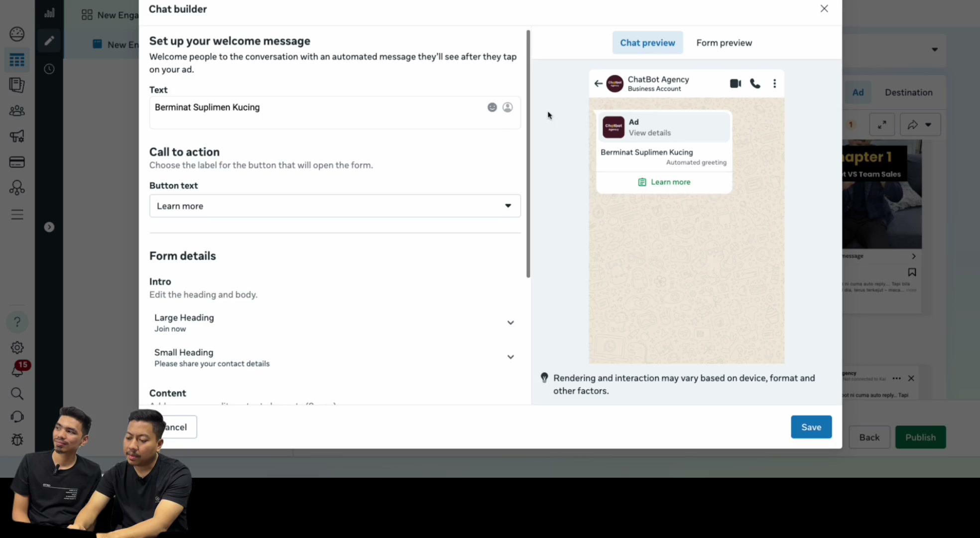
Task: Expand ad preview fullscreen icon
Action: pyautogui.click(x=882, y=125)
